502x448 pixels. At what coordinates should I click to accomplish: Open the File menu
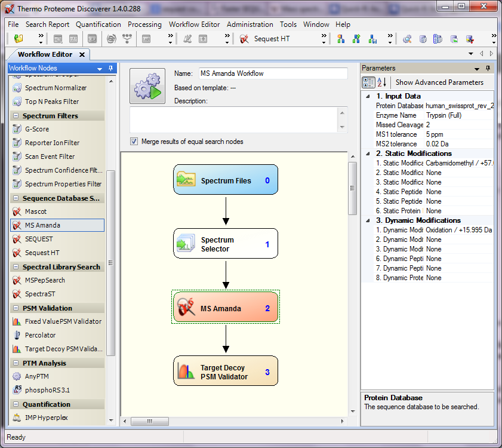[13, 24]
